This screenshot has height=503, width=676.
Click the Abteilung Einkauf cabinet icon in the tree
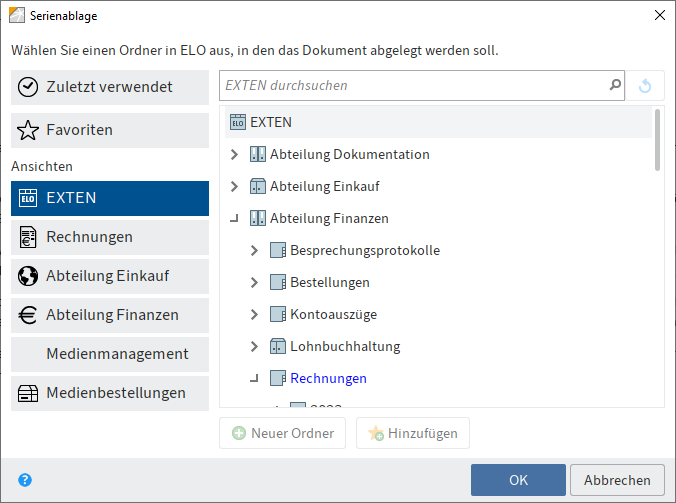[x=258, y=186]
